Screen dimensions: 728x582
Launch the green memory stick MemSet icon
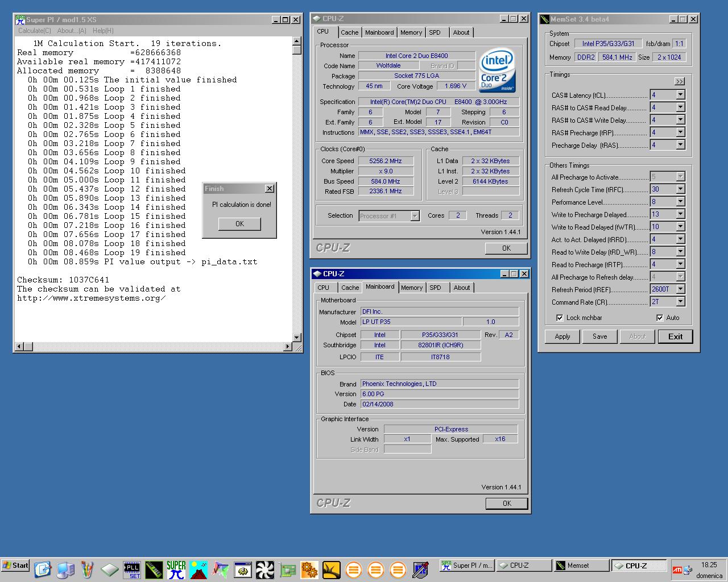[x=154, y=569]
